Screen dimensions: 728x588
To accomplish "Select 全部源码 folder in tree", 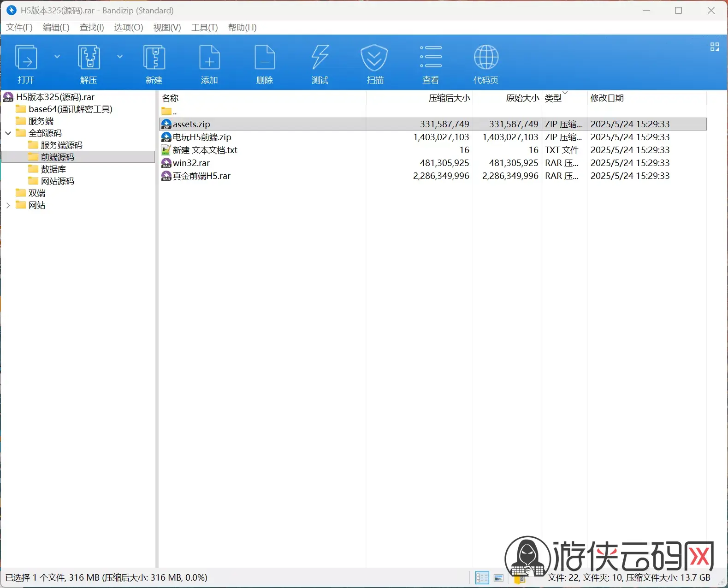I will click(45, 133).
